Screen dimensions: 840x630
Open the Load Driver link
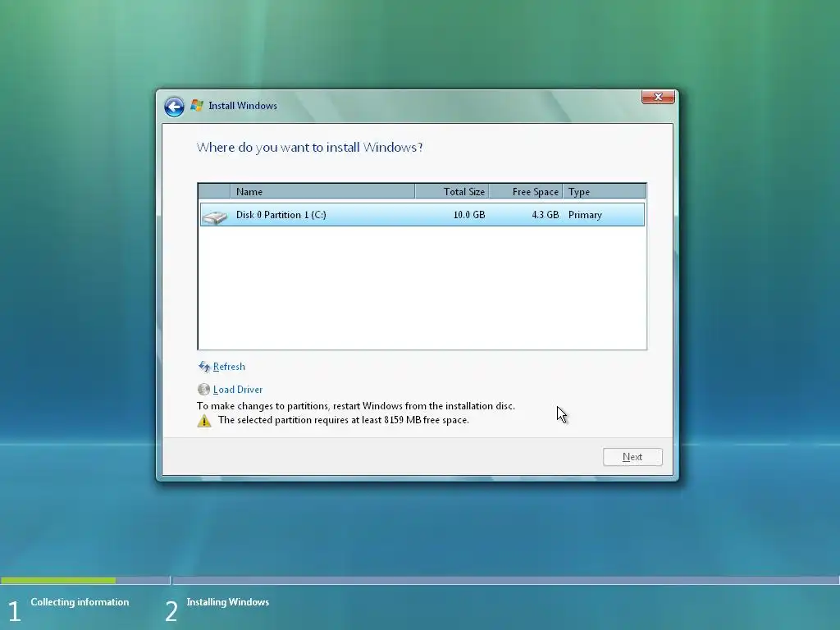(x=238, y=390)
